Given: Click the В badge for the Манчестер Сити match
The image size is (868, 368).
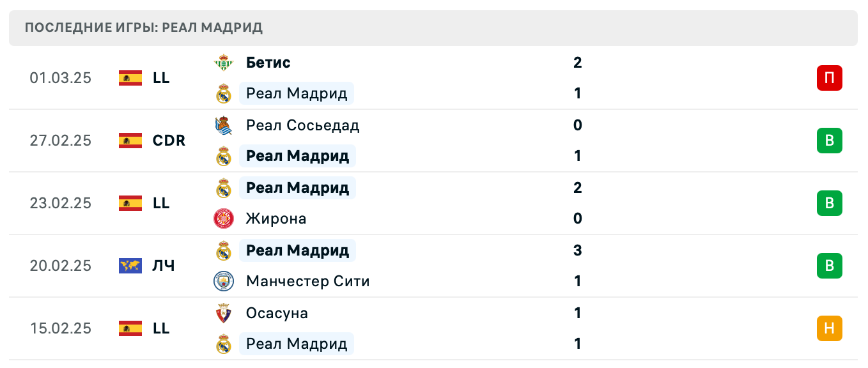Looking at the screenshot, I should [830, 266].
